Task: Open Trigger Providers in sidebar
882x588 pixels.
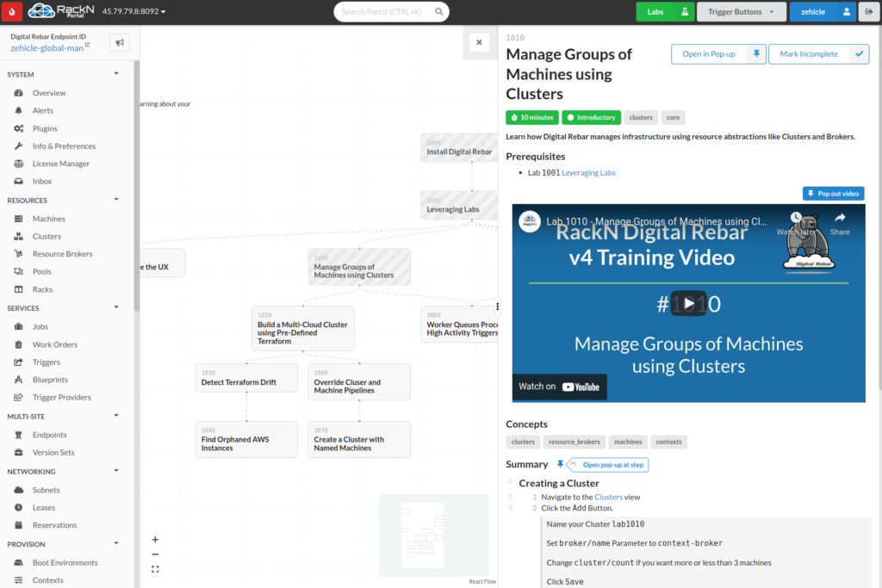Action: coord(61,397)
